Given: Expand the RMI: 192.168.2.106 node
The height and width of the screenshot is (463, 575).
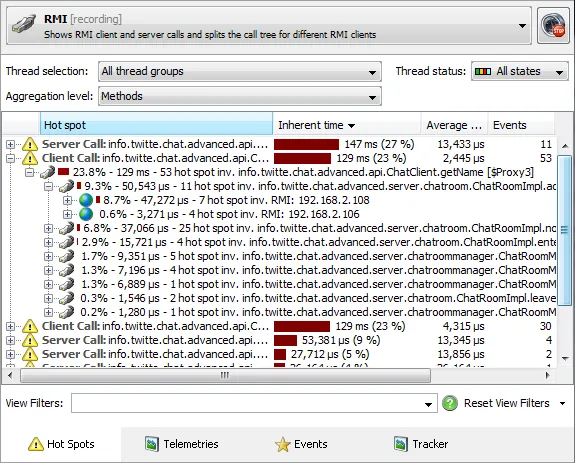Looking at the screenshot, I should (67, 214).
